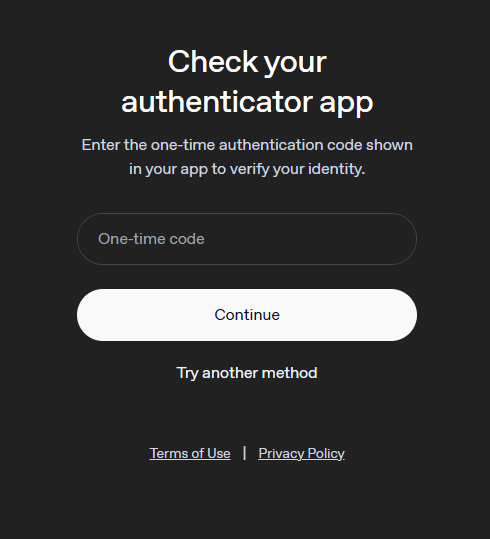Click the One-time code input field

247,239
